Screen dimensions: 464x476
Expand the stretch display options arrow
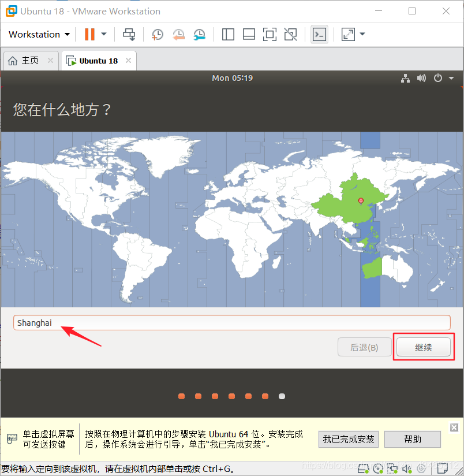tap(362, 34)
